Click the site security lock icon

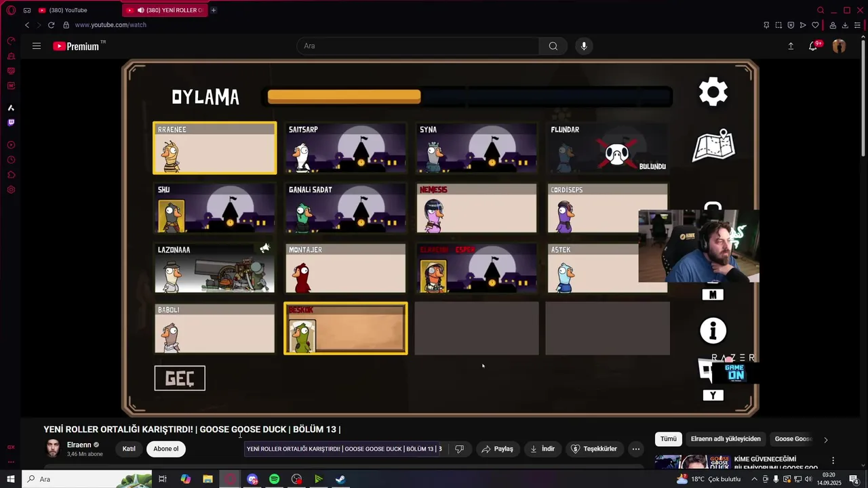66,25
